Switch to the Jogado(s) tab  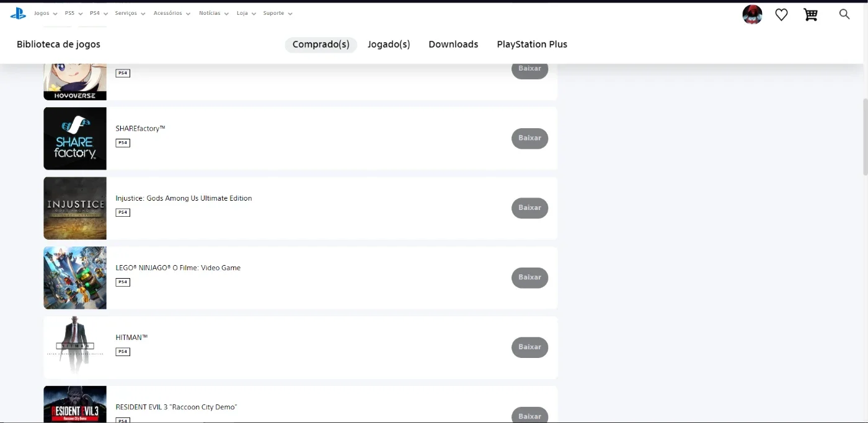pos(389,45)
